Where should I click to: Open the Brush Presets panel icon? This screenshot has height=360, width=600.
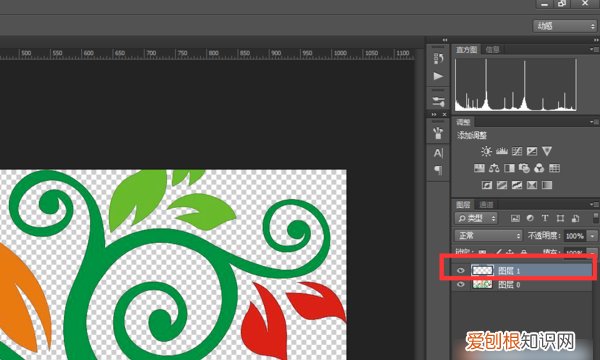pos(438,101)
